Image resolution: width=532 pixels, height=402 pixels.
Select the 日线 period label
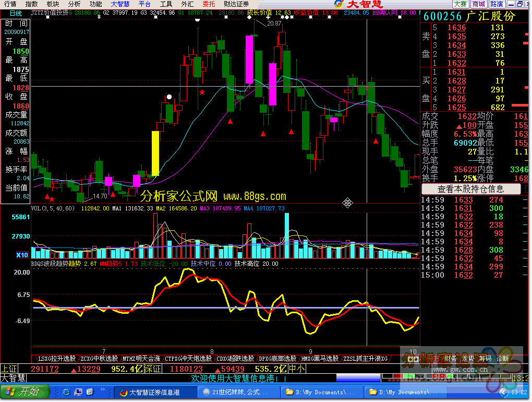pyautogui.click(x=16, y=14)
